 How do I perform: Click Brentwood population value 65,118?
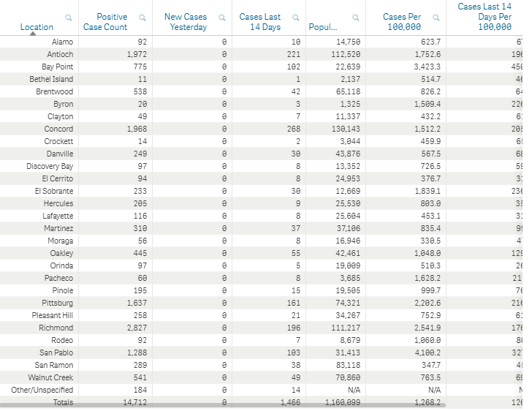click(348, 91)
